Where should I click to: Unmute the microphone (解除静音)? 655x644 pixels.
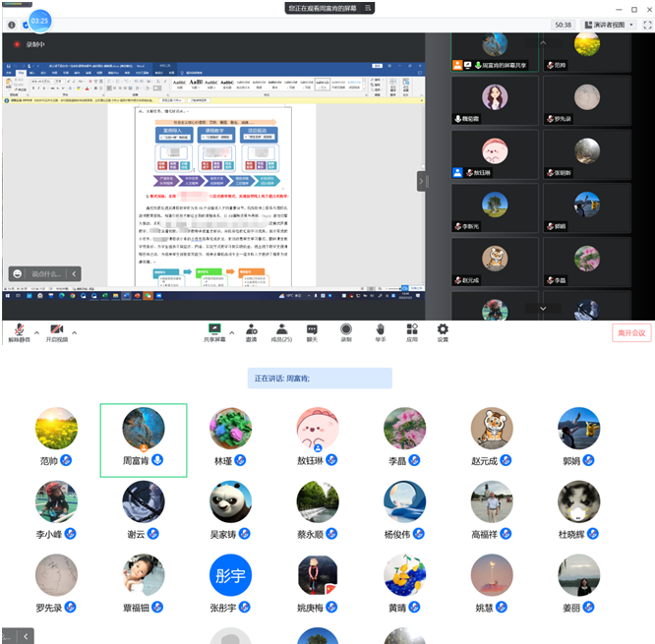pos(18,330)
